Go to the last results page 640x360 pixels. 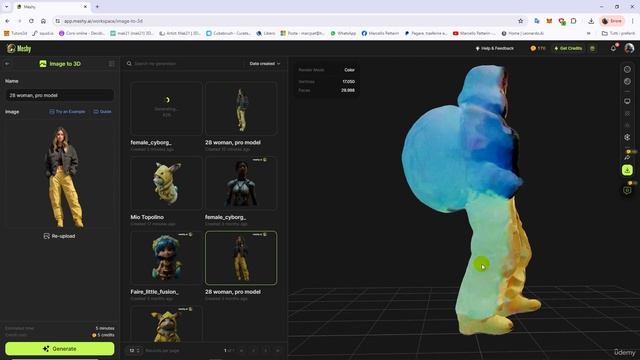278,350
